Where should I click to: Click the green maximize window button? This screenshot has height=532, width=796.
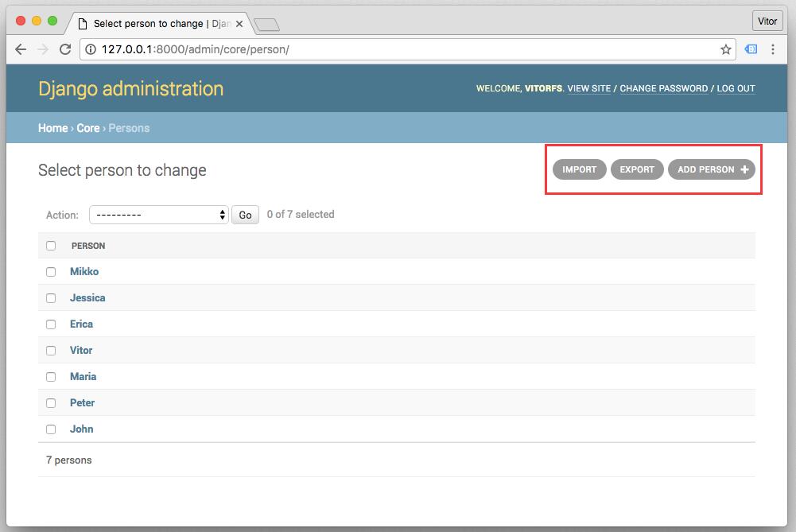tap(52, 21)
